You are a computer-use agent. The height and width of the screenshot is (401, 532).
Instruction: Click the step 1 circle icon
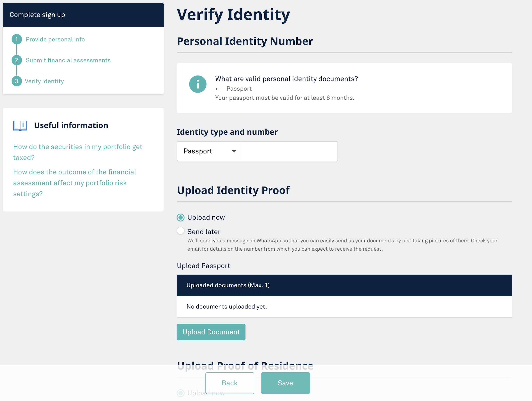click(x=17, y=39)
